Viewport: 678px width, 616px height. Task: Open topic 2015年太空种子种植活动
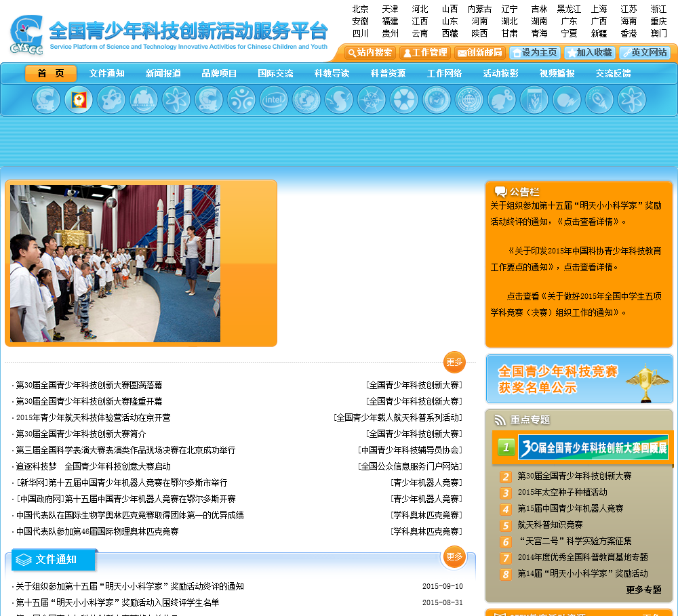point(562,493)
